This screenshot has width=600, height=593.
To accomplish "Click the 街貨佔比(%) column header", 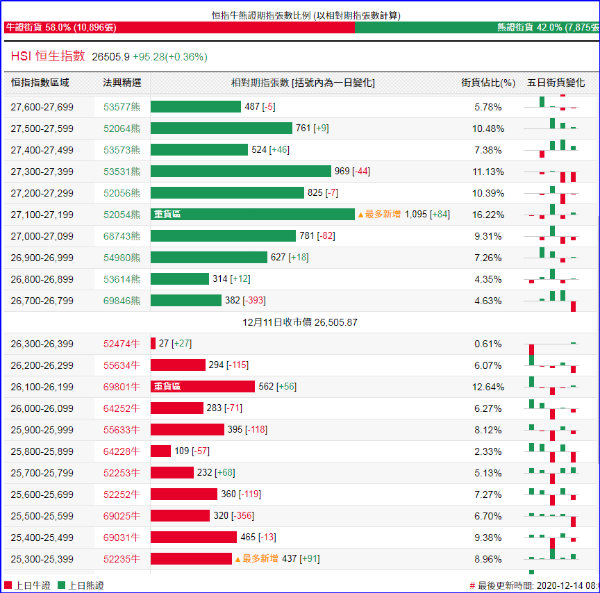I will click(x=488, y=82).
